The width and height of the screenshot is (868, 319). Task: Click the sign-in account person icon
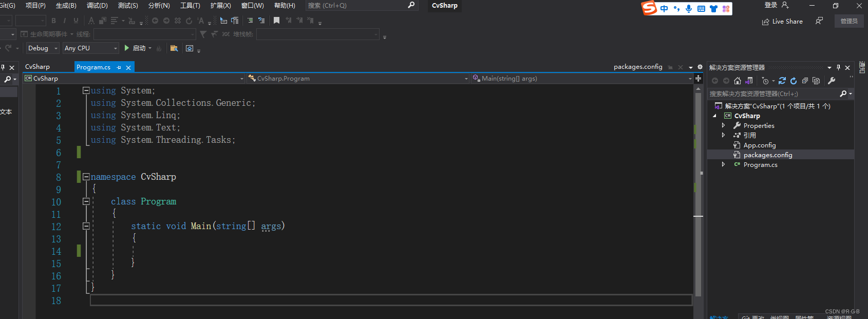[785, 5]
